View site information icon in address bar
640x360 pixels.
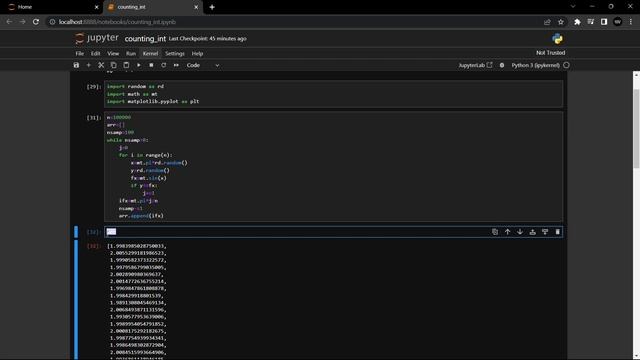coord(52,22)
